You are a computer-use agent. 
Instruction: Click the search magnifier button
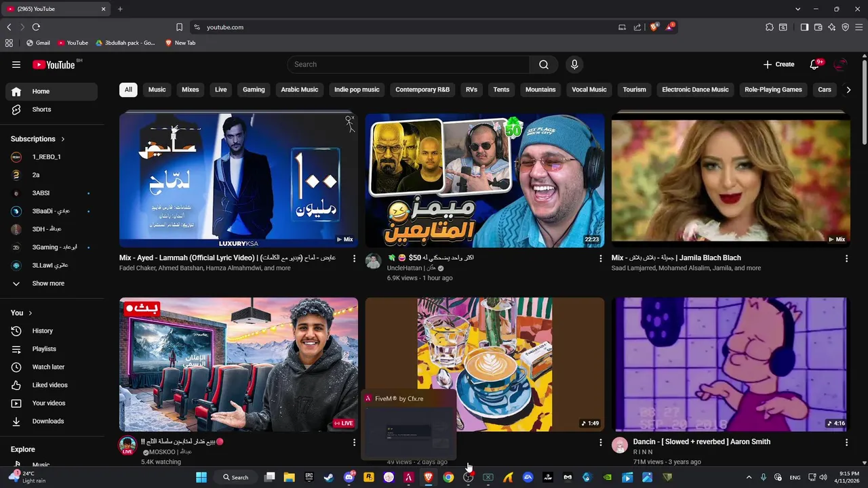544,64
